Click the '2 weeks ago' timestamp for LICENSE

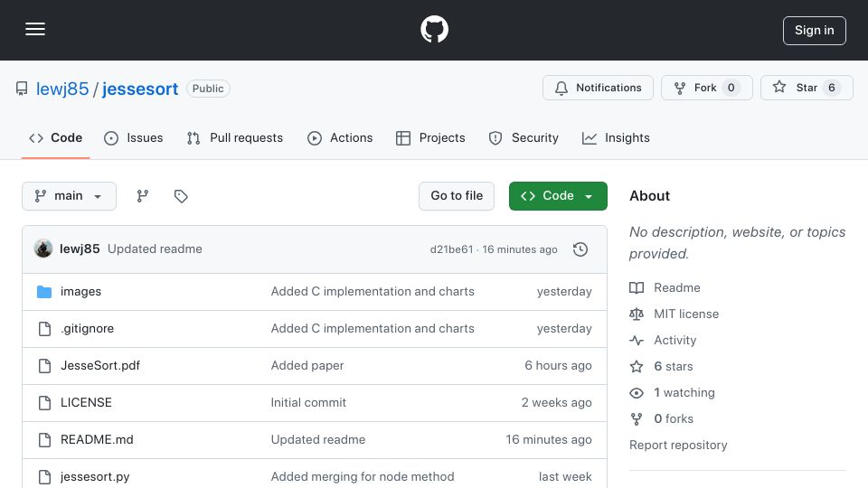pyautogui.click(x=556, y=403)
